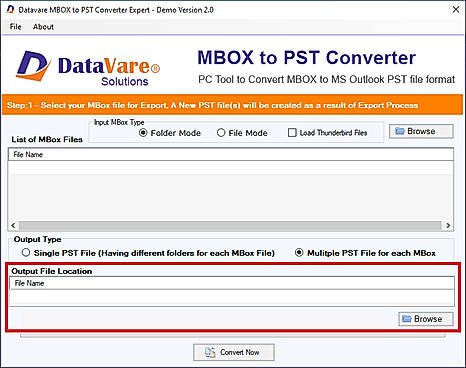This screenshot has height=368, width=466.
Task: Click the documents icon on Convert Now
Action: coord(210,352)
